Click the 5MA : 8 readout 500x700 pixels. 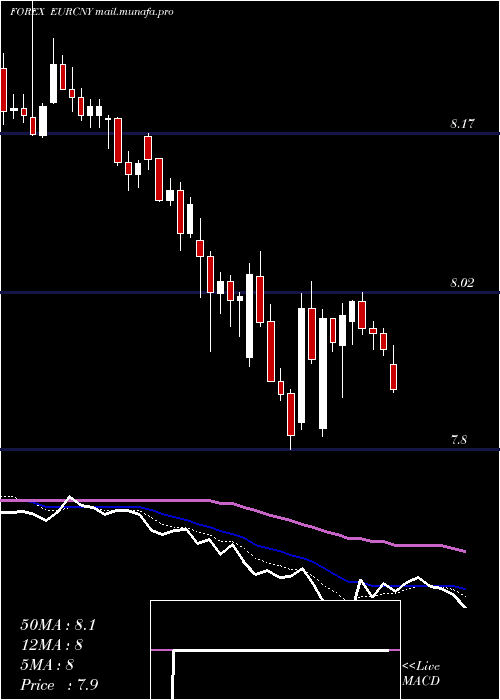point(47,665)
